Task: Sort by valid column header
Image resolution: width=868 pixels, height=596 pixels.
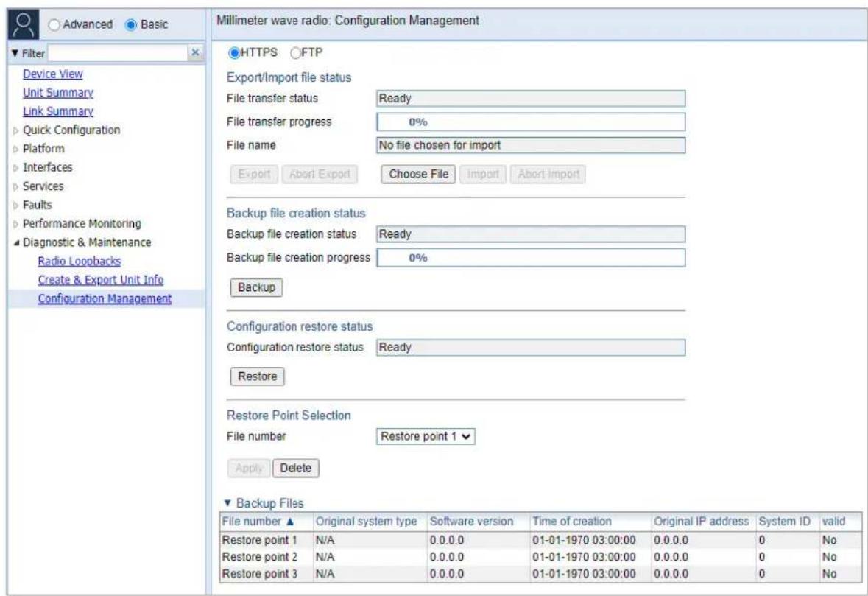Action: coord(841,522)
